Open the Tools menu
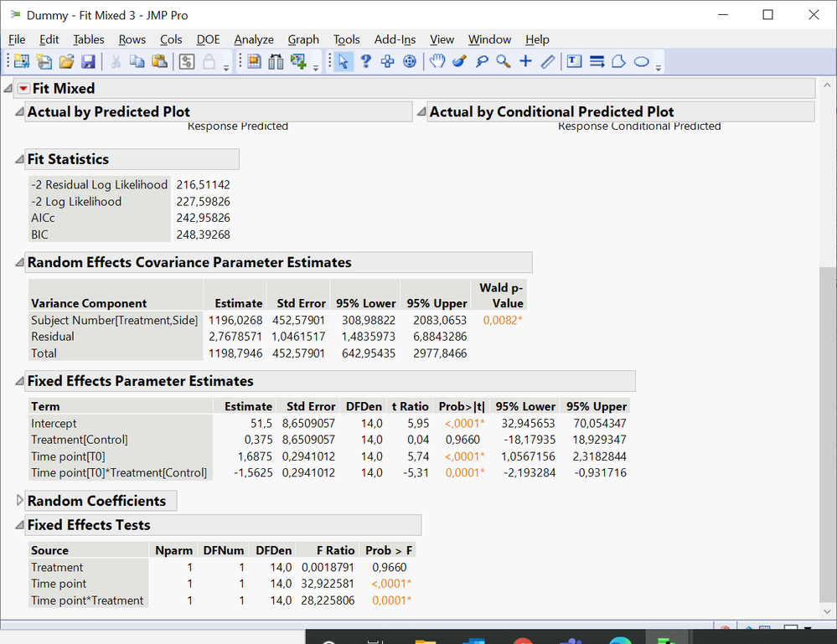The height and width of the screenshot is (644, 837). [x=346, y=39]
